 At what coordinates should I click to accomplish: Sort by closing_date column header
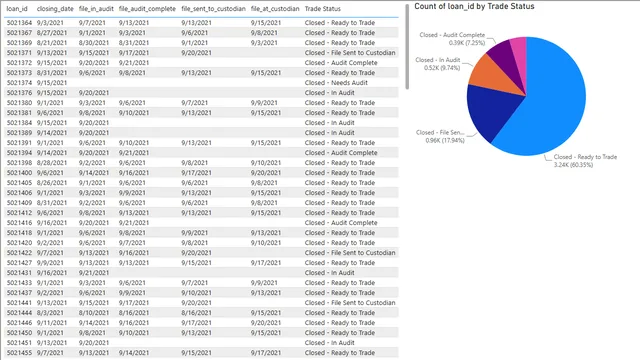tap(55, 9)
